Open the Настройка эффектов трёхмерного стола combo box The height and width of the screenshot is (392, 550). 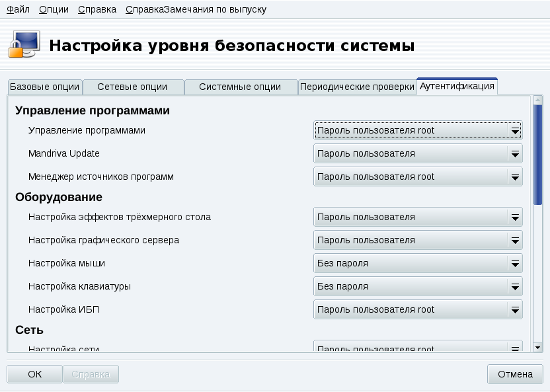(x=514, y=217)
